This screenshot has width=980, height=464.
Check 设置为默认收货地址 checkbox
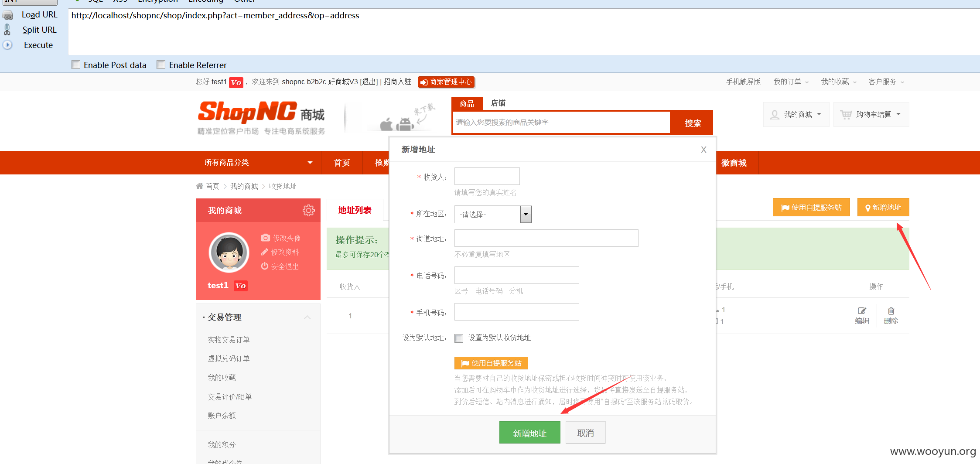tap(459, 338)
